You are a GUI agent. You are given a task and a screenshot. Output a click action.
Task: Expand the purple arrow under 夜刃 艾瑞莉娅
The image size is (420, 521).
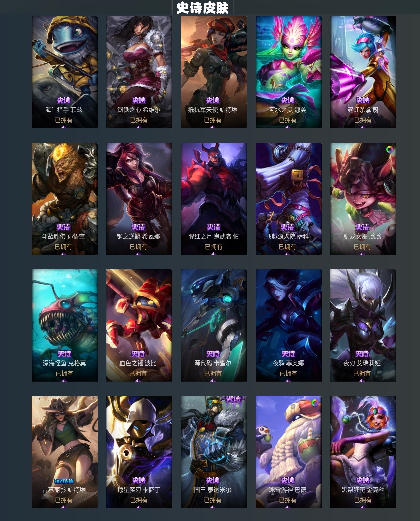pyautogui.click(x=362, y=380)
